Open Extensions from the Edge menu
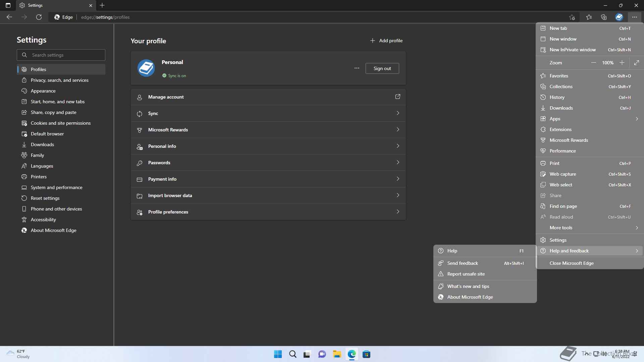Image resolution: width=644 pixels, height=362 pixels. [x=590, y=129]
